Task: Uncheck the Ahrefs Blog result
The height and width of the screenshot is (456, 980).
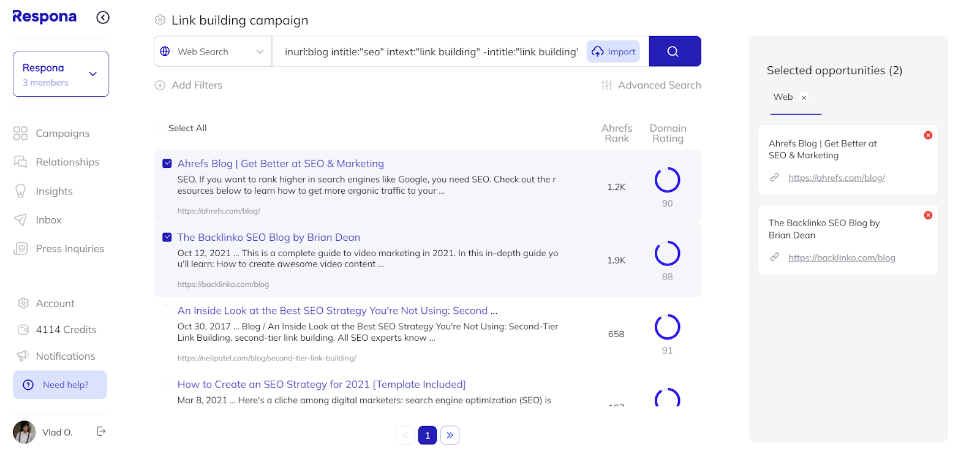Action: 167,164
